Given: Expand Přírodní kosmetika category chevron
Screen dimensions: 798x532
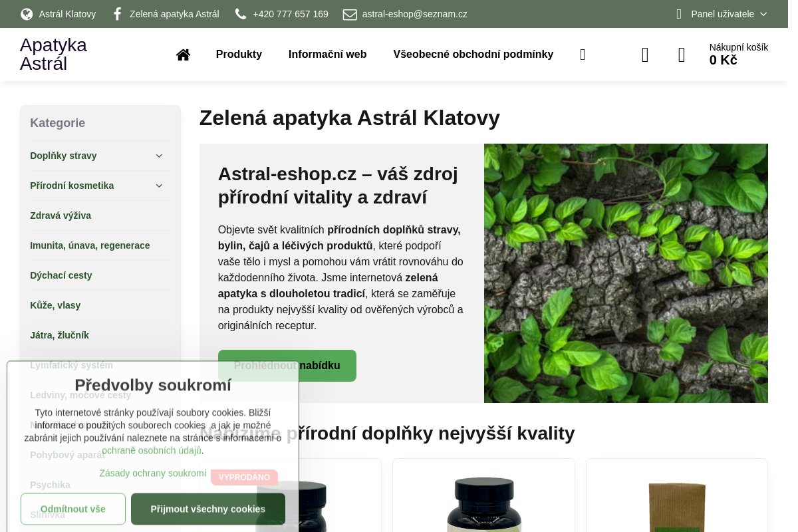Looking at the screenshot, I should point(159,186).
